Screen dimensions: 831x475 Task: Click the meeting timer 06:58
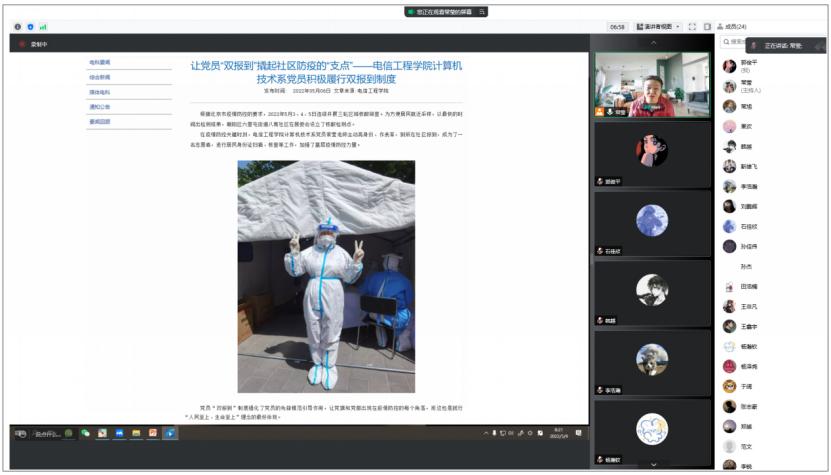pyautogui.click(x=617, y=27)
